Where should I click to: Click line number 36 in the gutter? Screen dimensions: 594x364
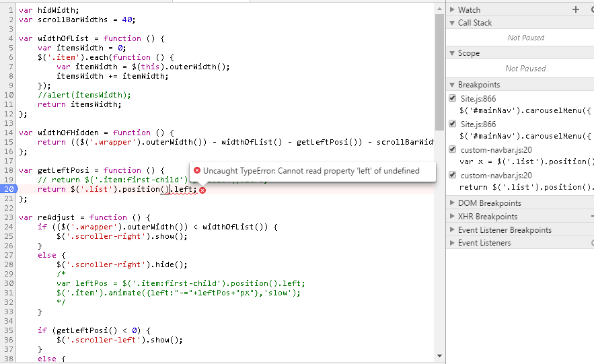9,340
